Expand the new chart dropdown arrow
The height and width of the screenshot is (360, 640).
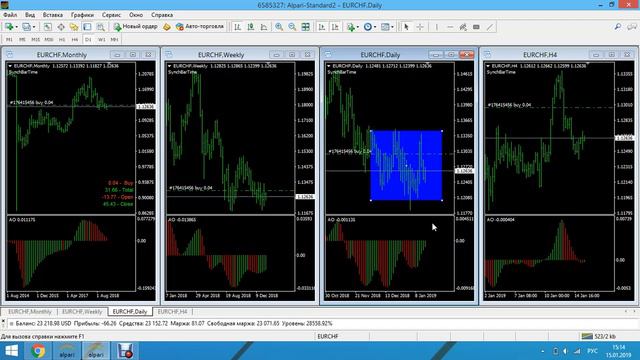pyautogui.click(x=16, y=27)
